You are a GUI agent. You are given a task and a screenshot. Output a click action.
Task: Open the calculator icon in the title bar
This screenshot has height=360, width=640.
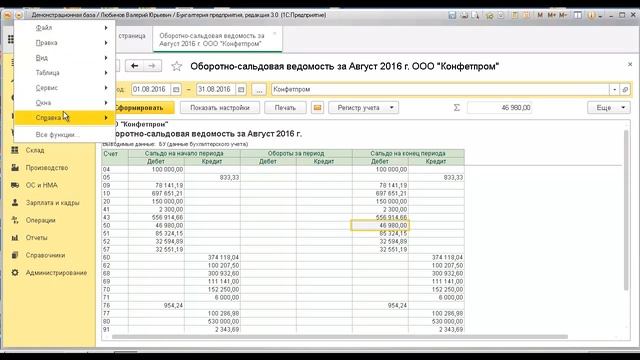pos(514,15)
